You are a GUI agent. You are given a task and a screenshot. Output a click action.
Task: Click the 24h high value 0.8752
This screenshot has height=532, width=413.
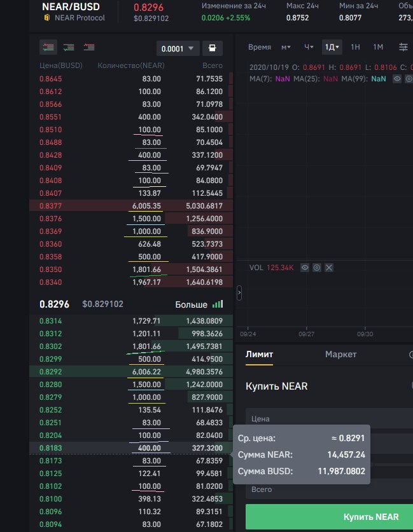(297, 18)
